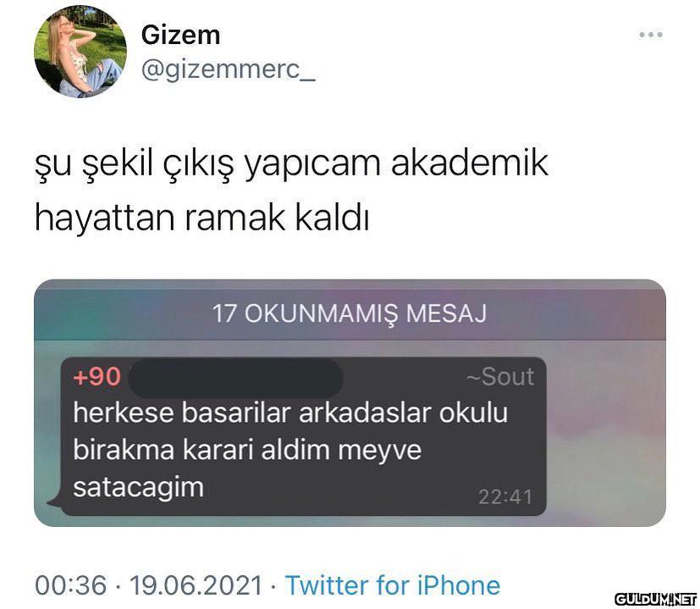Open the display name Gizem
This screenshot has width=700, height=609.
point(181,35)
